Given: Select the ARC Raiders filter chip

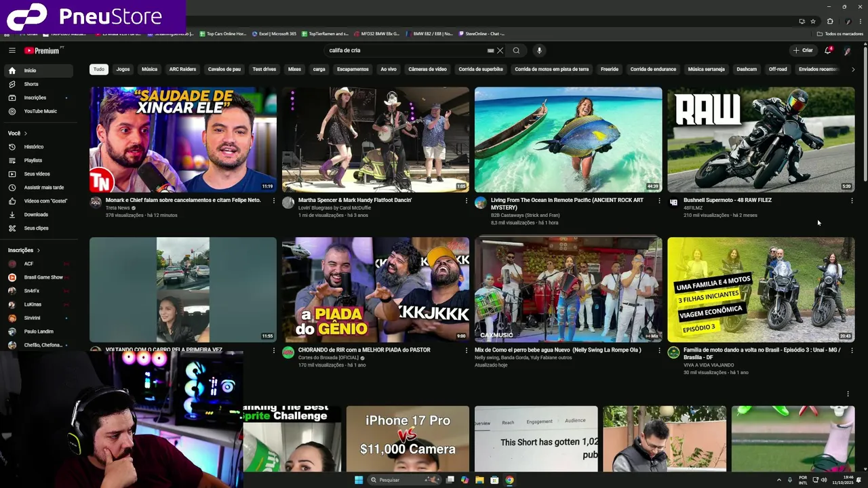Looking at the screenshot, I should 182,69.
